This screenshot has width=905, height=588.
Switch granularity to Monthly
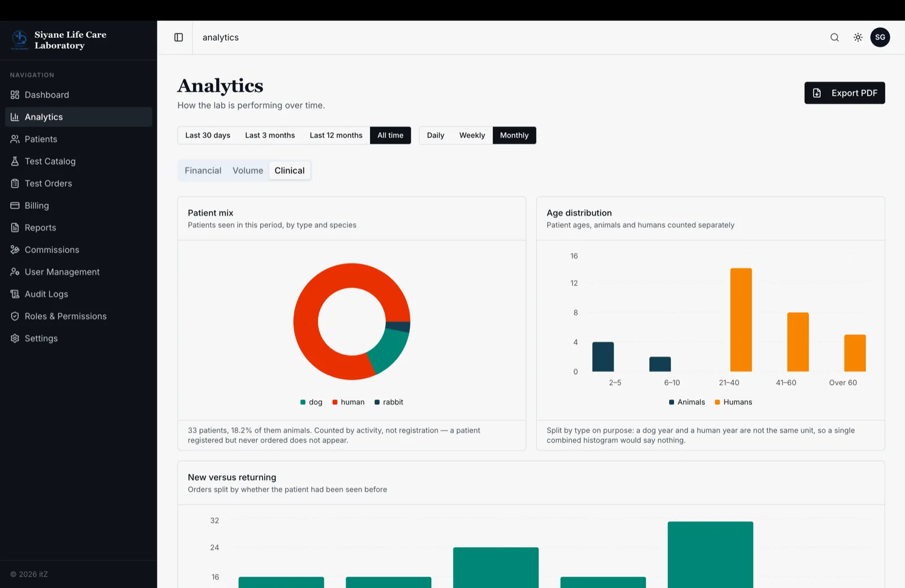click(514, 135)
